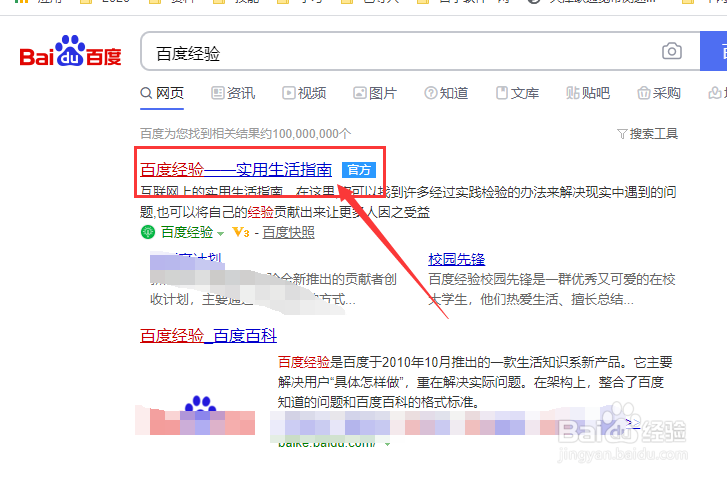This screenshot has width=727, height=479.
Task: Open 搜索工具 filter options
Action: click(x=648, y=134)
